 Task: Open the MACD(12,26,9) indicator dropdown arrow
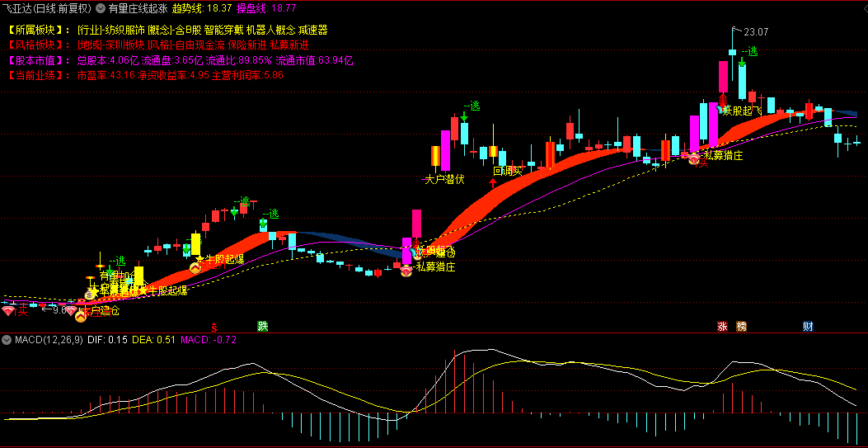point(7,339)
